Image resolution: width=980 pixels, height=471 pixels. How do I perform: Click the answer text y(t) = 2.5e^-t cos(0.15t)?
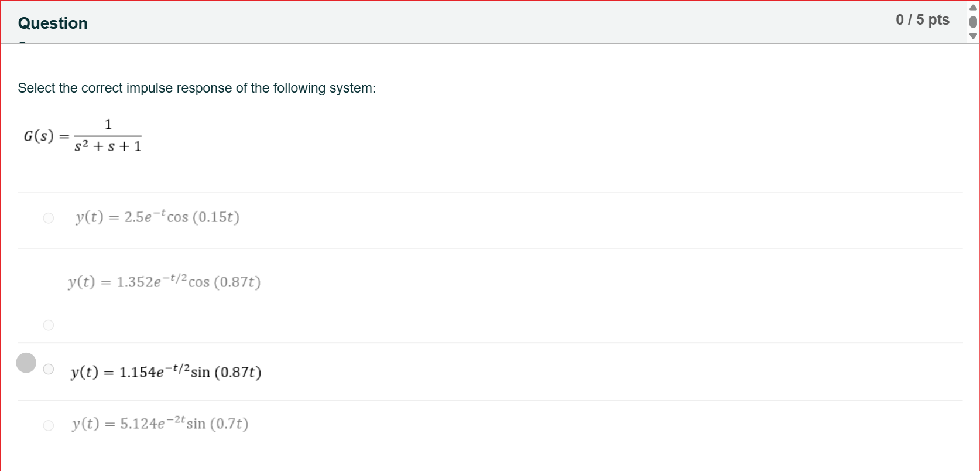pyautogui.click(x=157, y=217)
